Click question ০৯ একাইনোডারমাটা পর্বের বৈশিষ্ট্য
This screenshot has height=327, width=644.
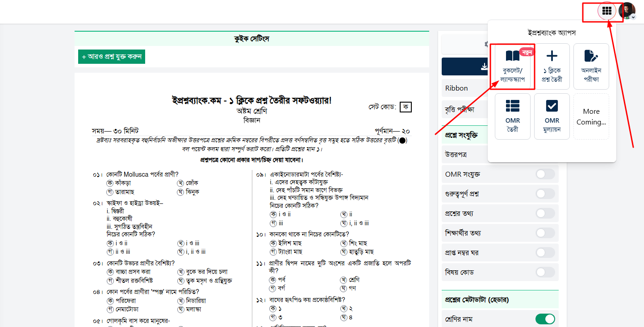(x=305, y=174)
